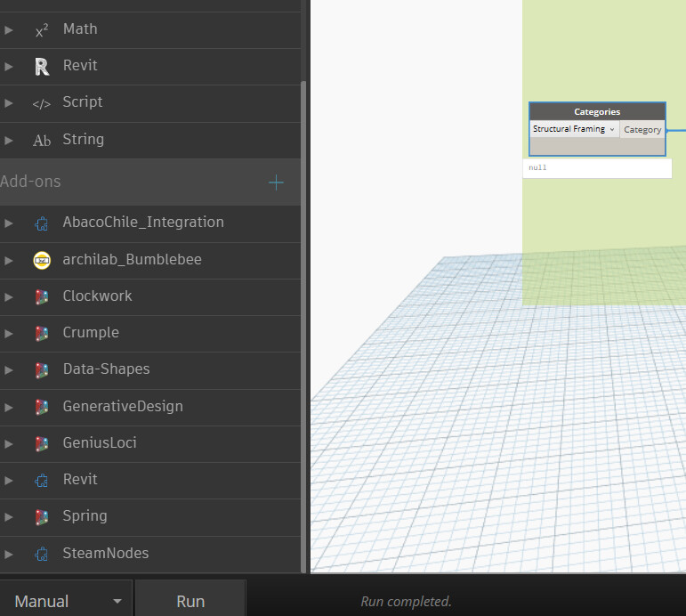Click the Revit R logo icon
The height and width of the screenshot is (616, 686).
click(x=42, y=67)
